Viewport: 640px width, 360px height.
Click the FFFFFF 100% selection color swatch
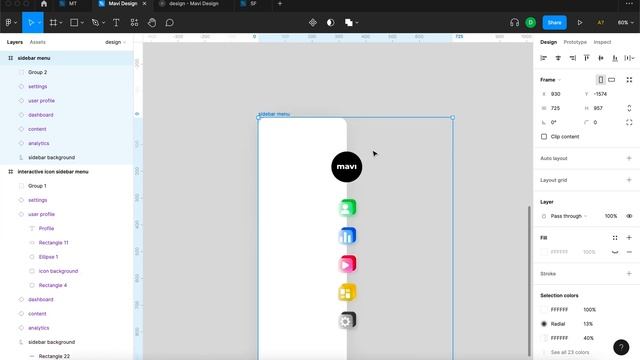coord(544,310)
